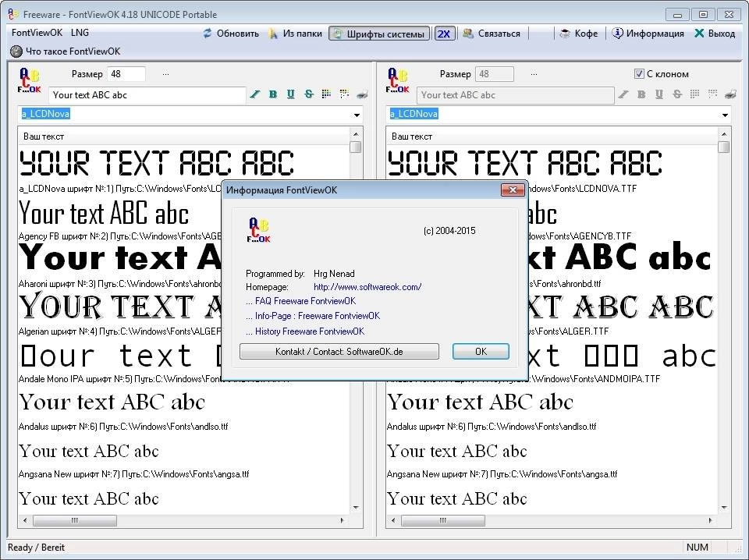Click left list scroll down arrow
Image resolution: width=749 pixels, height=560 pixels.
(x=356, y=508)
